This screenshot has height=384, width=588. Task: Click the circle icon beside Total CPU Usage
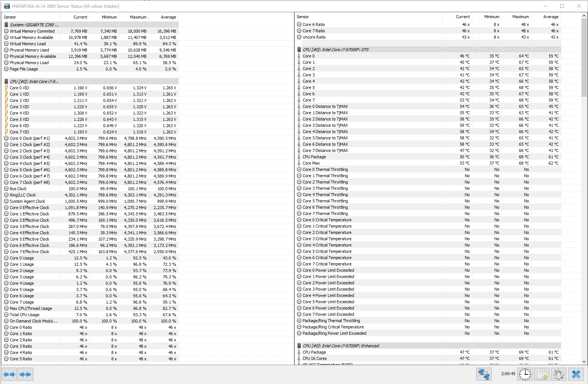pyautogui.click(x=6, y=315)
